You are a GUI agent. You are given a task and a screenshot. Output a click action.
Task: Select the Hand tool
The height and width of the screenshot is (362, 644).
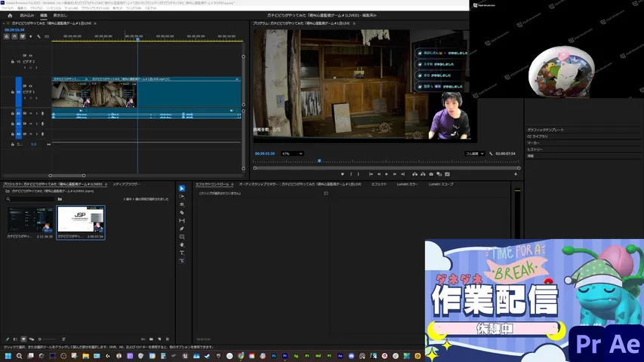[x=182, y=244]
